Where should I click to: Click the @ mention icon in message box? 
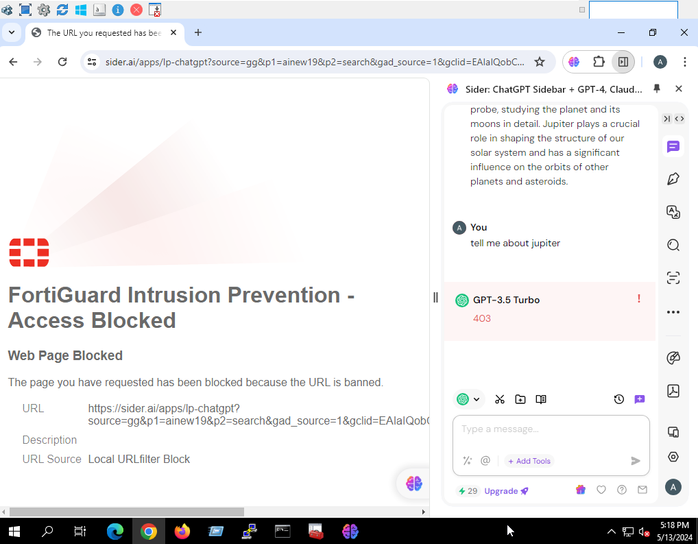coord(485,461)
